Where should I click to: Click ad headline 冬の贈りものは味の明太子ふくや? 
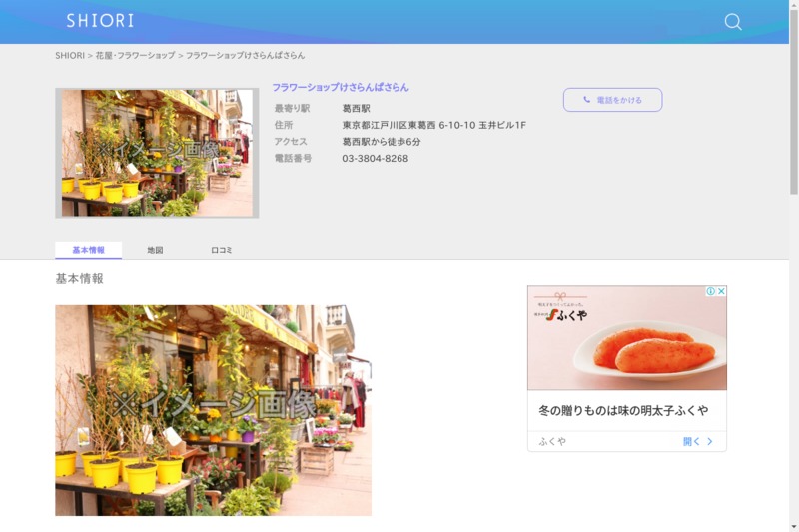pyautogui.click(x=623, y=410)
